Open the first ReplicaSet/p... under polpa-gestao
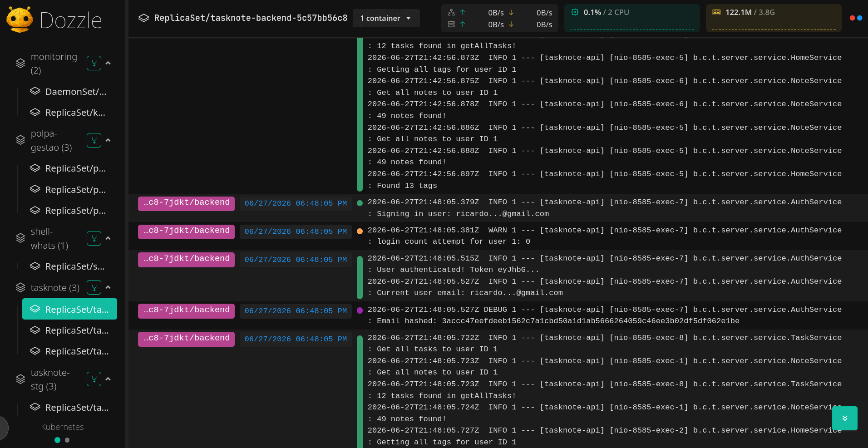Image resolution: width=868 pixels, height=448 pixels. (x=69, y=168)
